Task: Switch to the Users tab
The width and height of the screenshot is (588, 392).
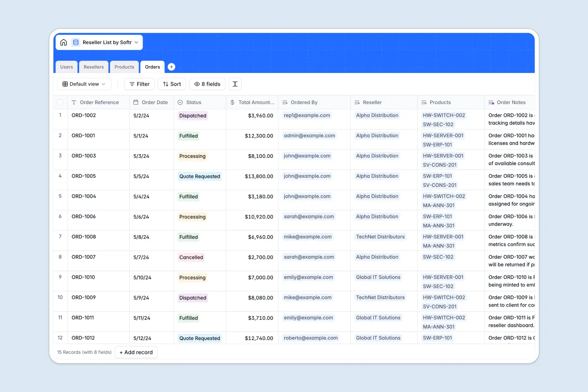Action: pyautogui.click(x=66, y=67)
